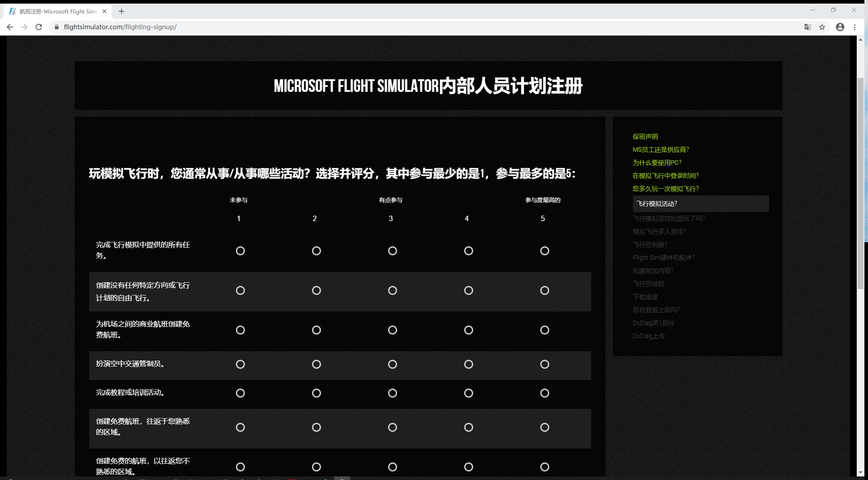
Task: Click the 飞行员经验 sidebar step
Action: (x=648, y=284)
